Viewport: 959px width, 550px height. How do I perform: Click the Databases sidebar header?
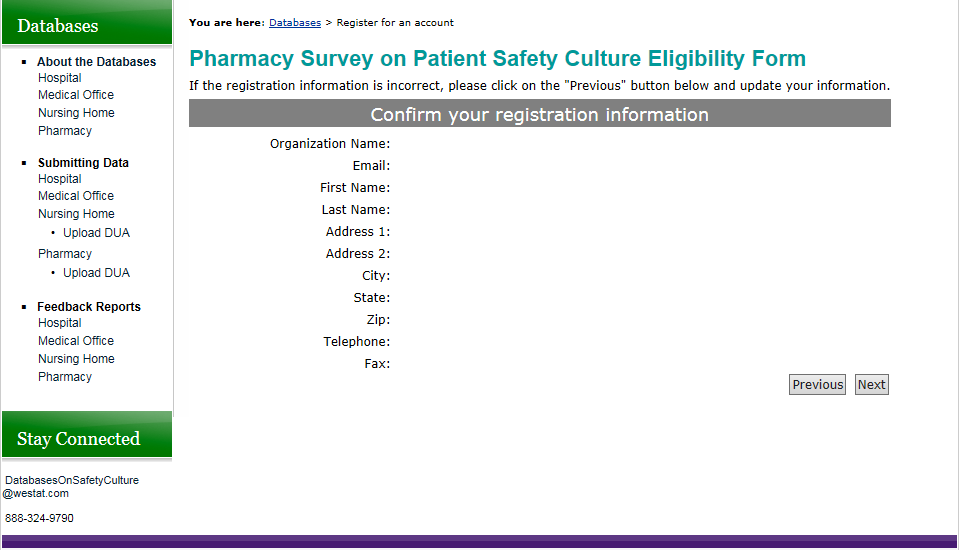tap(58, 26)
